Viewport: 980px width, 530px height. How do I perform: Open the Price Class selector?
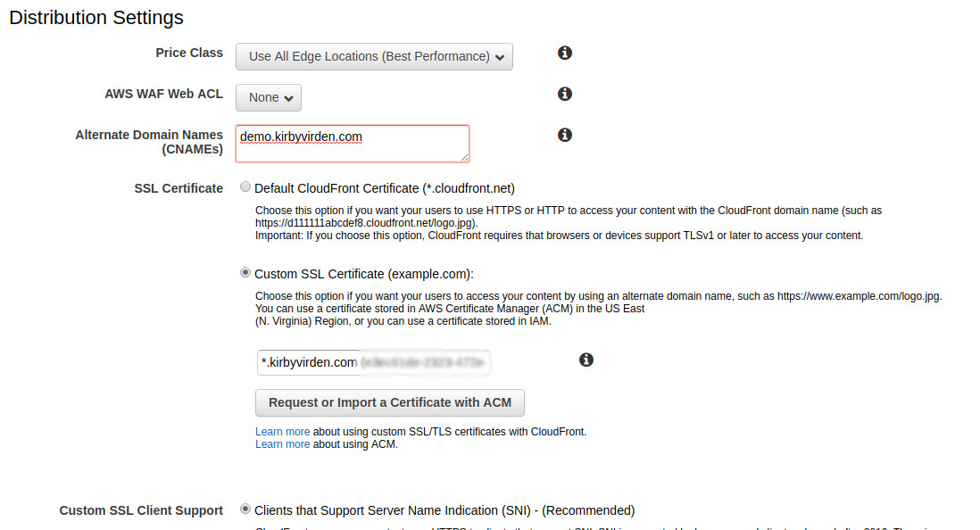pos(374,56)
